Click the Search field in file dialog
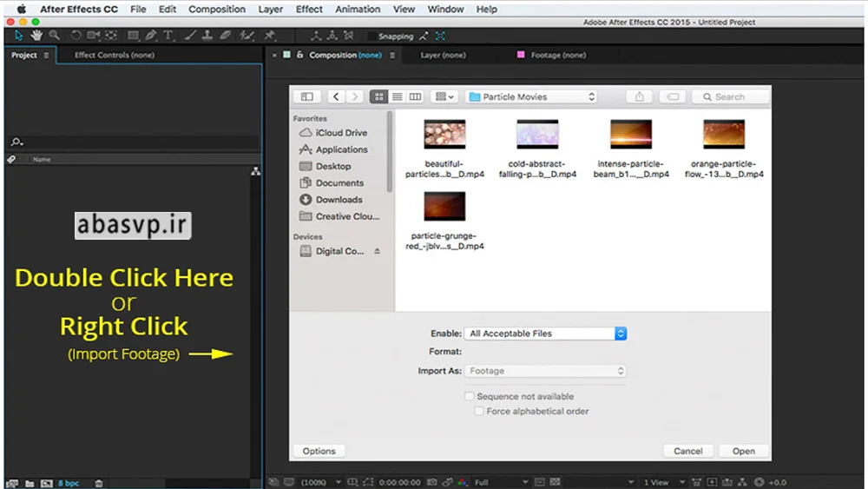 coord(730,96)
